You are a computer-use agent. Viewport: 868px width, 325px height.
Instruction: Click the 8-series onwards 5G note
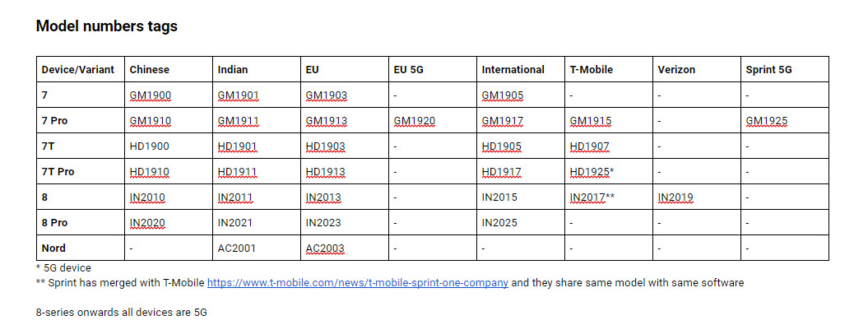122,313
